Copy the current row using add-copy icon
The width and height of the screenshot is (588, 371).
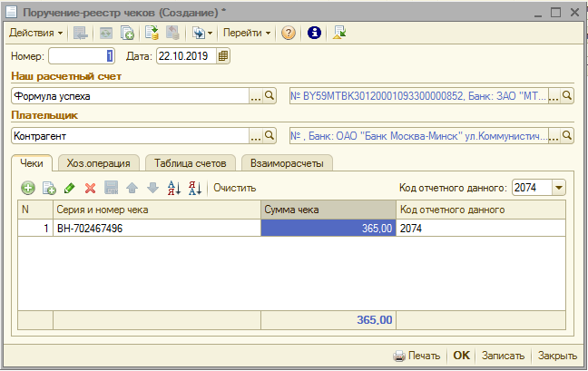pos(49,188)
